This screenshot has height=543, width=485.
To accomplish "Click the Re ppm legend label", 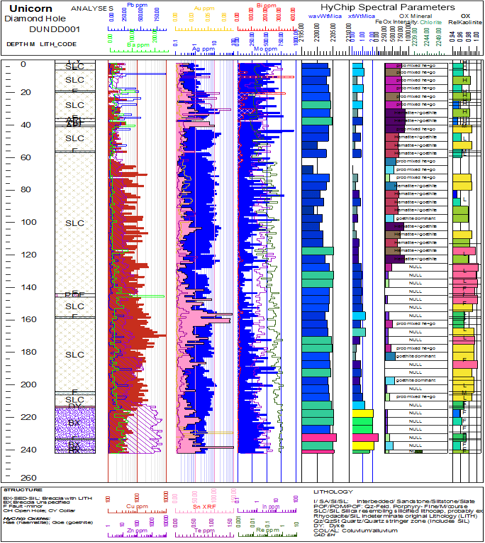I will point(268,530).
